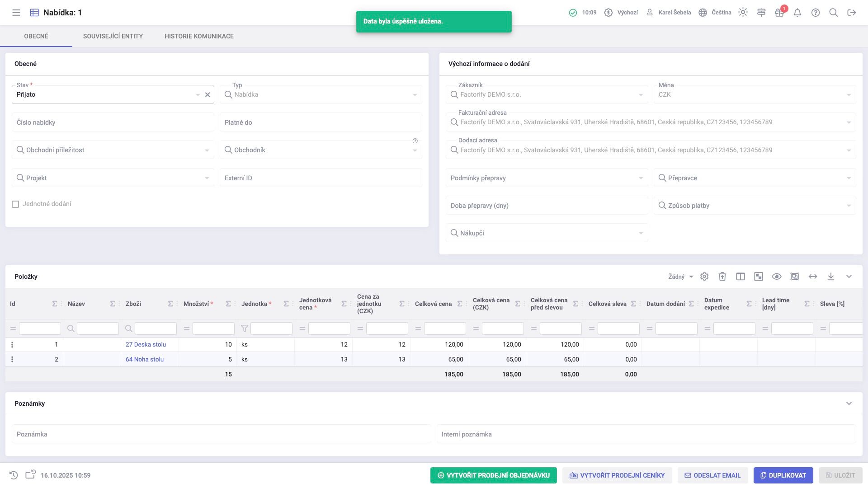The width and height of the screenshot is (868, 488).
Task: Click the delete trash icon in Položky toolbar
Action: pos(722,277)
